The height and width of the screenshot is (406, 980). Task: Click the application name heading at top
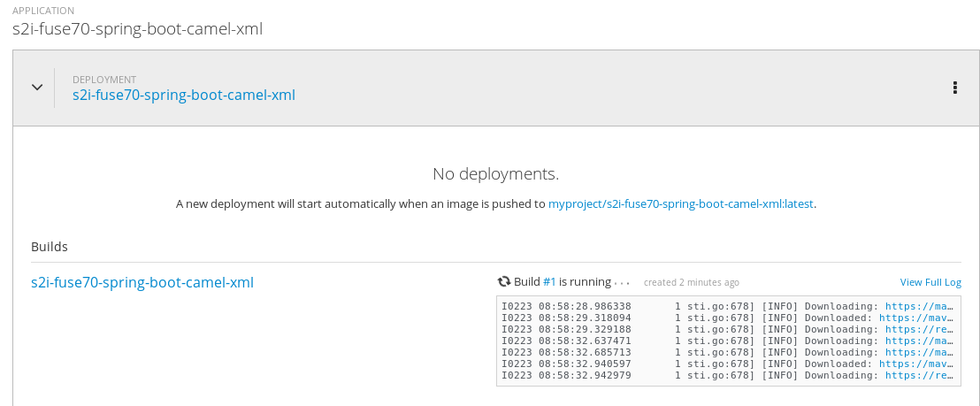(137, 28)
